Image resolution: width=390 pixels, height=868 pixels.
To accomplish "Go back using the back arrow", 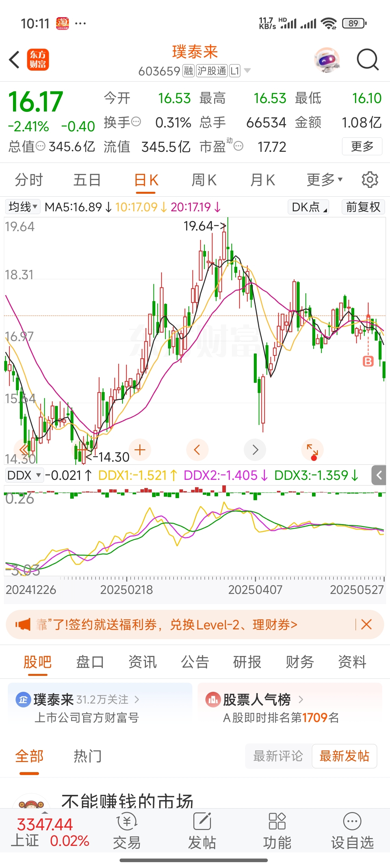I will pyautogui.click(x=14, y=60).
